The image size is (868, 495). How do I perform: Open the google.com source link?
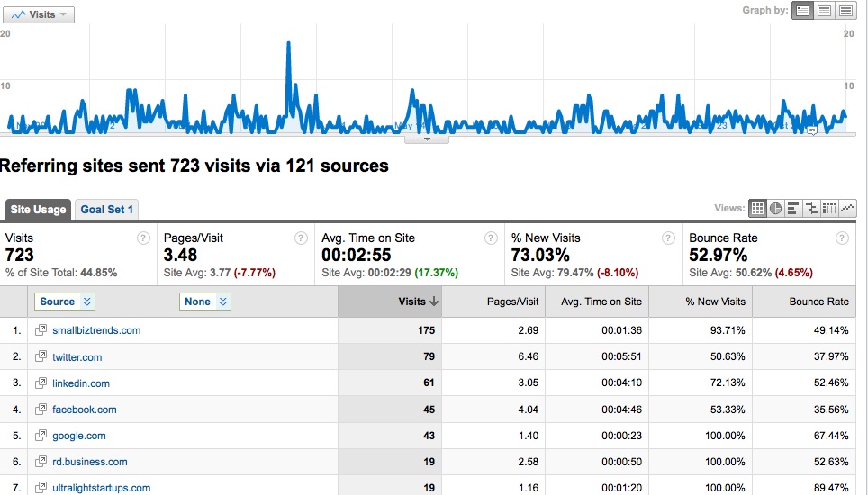click(x=78, y=436)
